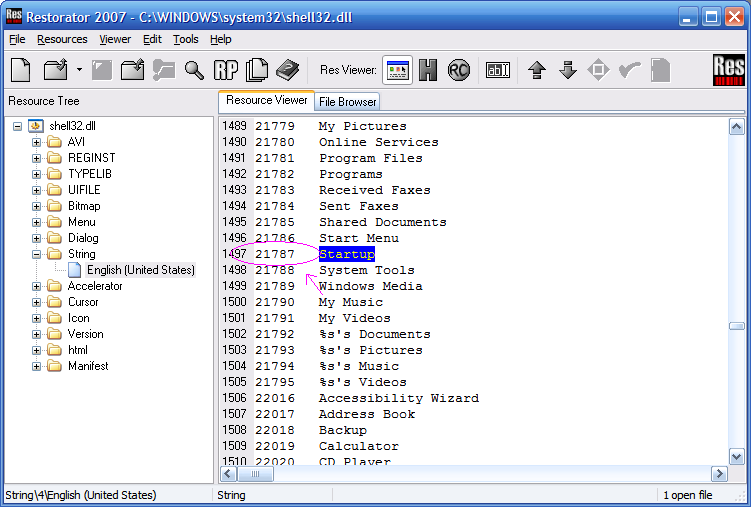
Task: Click the Bitmap folder icon
Action: (x=55, y=206)
